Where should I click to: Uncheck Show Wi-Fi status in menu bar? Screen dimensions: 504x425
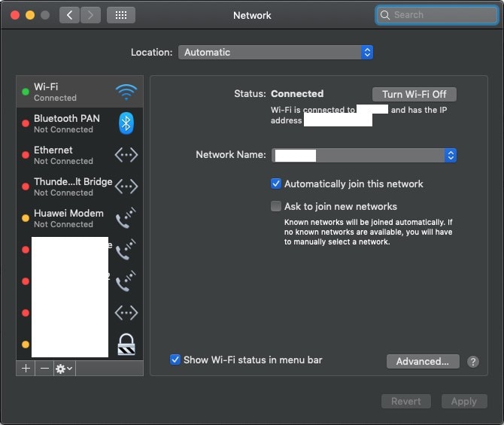[175, 360]
